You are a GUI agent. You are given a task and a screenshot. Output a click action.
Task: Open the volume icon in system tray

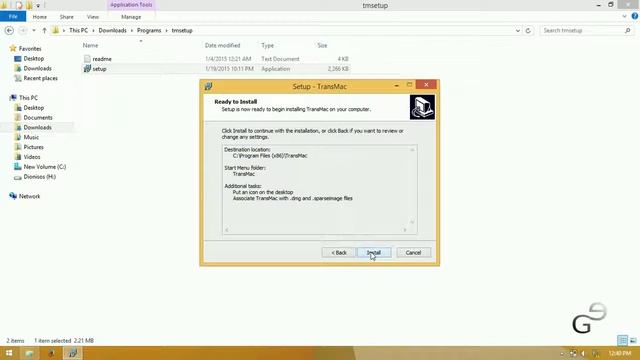click(583, 353)
